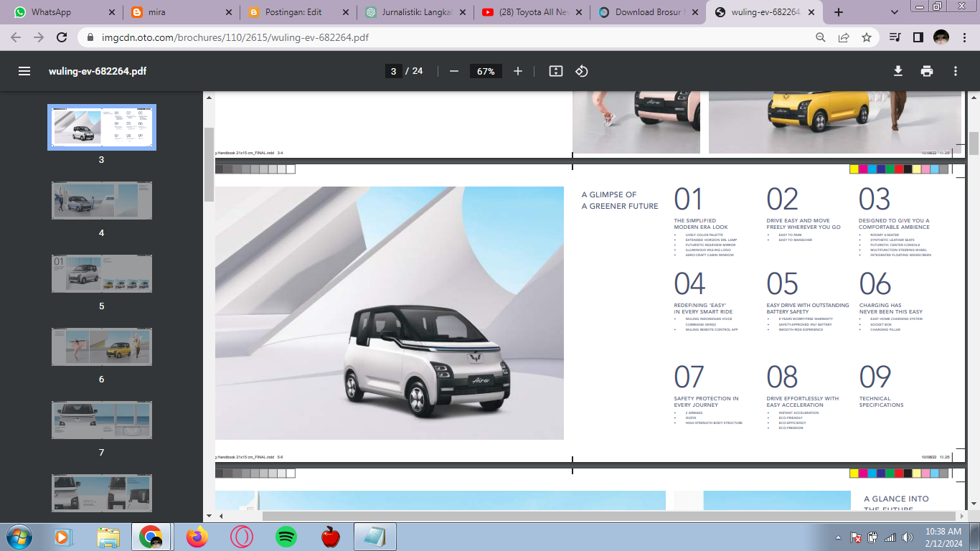980x551 pixels.
Task: Click the document vertical scrollbar thumb
Action: 974,143
